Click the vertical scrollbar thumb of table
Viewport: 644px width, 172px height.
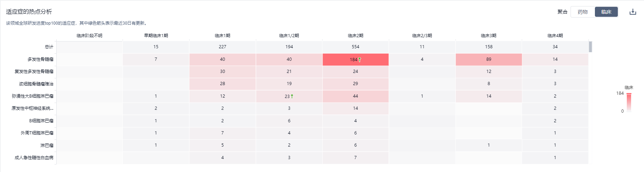click(x=591, y=47)
